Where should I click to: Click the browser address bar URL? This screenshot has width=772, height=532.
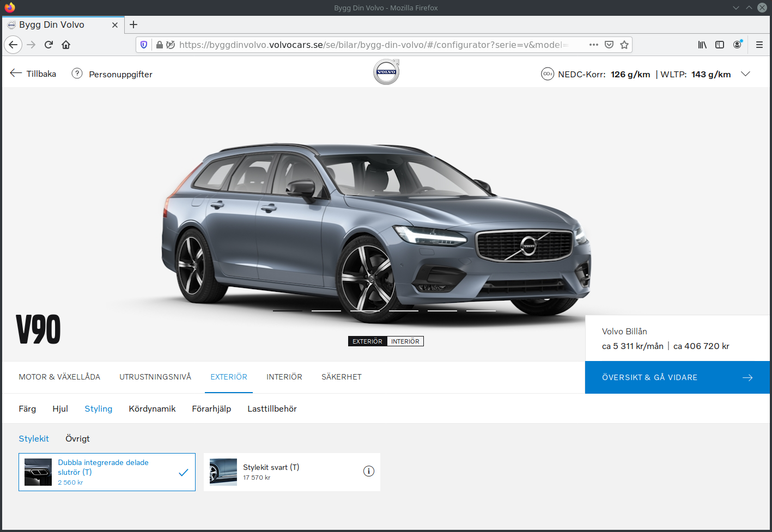click(x=373, y=45)
